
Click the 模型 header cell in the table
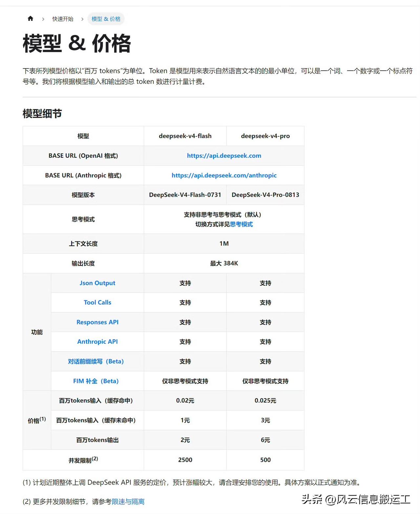[83, 136]
